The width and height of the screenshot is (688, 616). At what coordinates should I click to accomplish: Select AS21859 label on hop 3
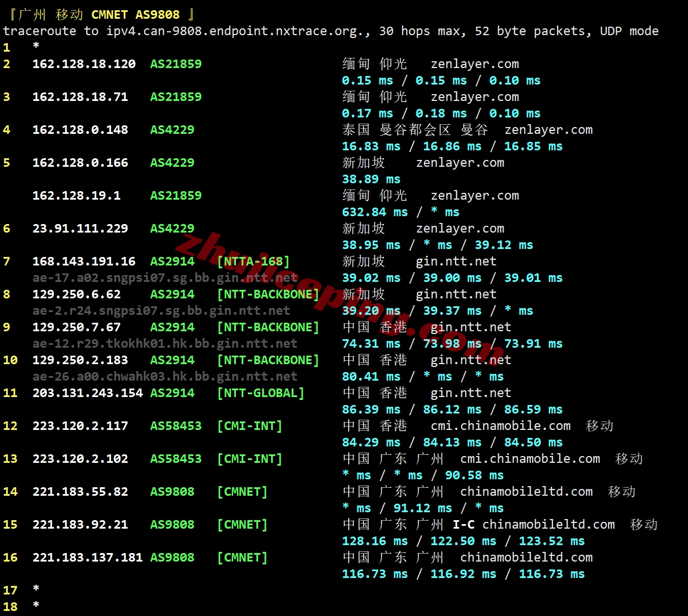pyautogui.click(x=176, y=97)
